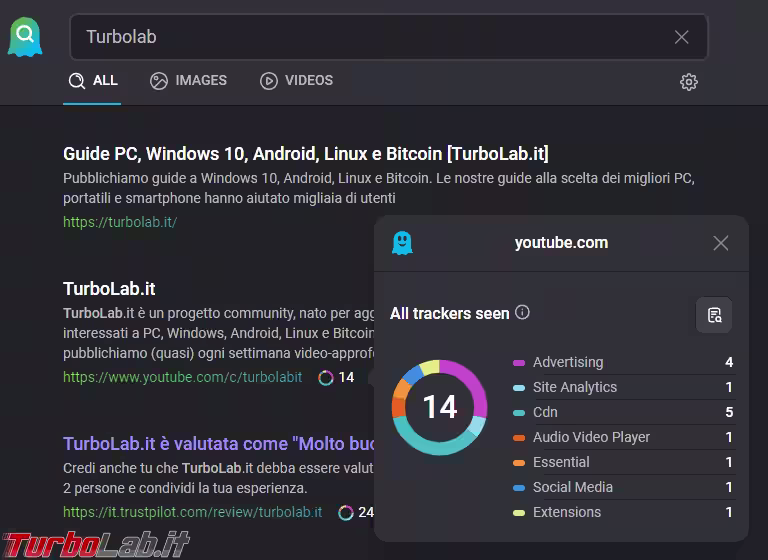
Task: Open the Guide PC, Windows 10 result title
Action: 306,154
